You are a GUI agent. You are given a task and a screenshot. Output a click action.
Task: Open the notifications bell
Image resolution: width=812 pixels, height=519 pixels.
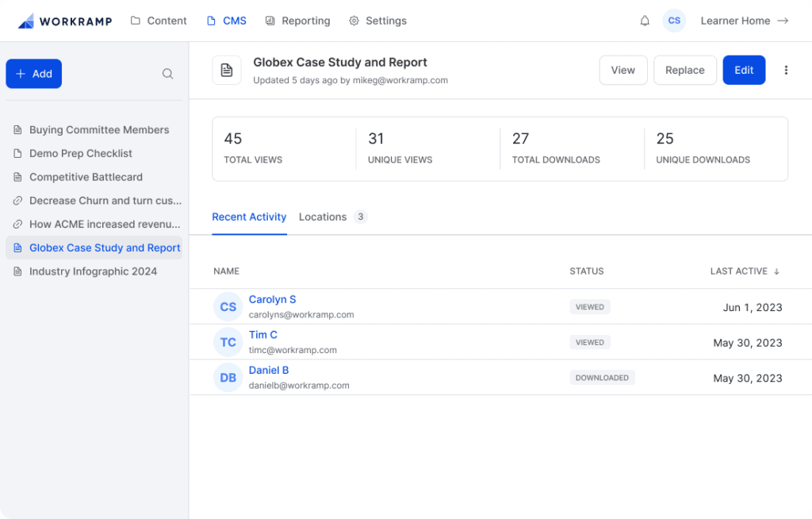[645, 21]
